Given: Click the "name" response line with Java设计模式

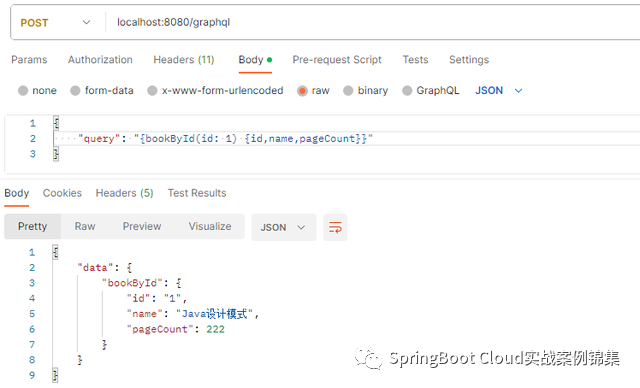Looking at the screenshot, I should (x=193, y=314).
